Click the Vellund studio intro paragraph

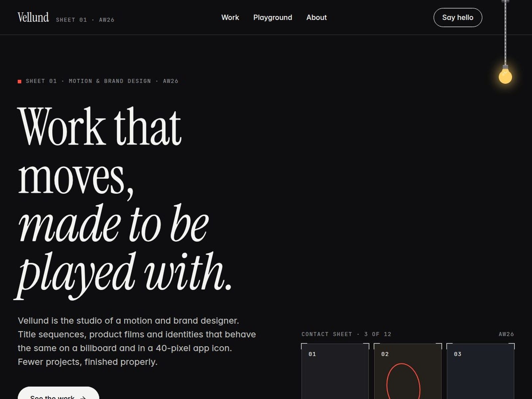[137, 341]
